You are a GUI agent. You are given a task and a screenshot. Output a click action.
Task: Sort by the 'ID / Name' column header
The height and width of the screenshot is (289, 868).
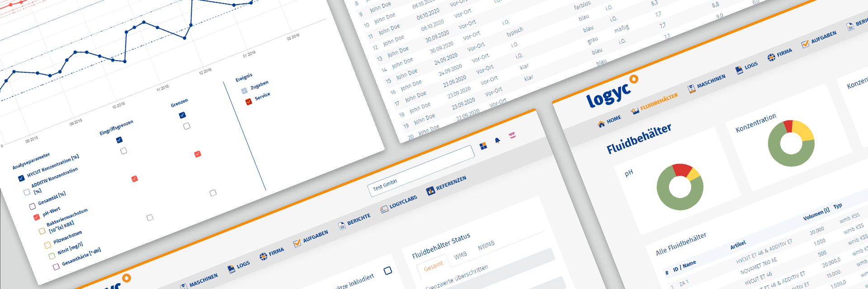[x=684, y=266]
